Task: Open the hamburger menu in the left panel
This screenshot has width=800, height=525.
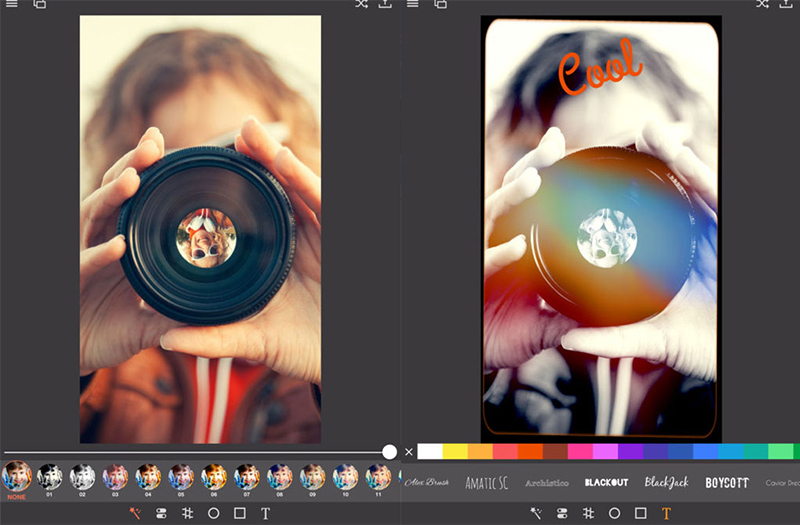Action: (12, 4)
